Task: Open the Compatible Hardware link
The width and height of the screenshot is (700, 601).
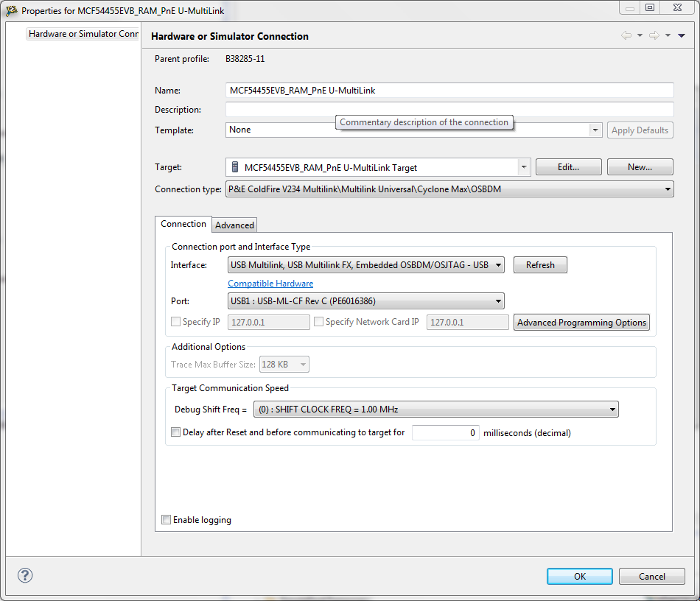Action: (270, 284)
